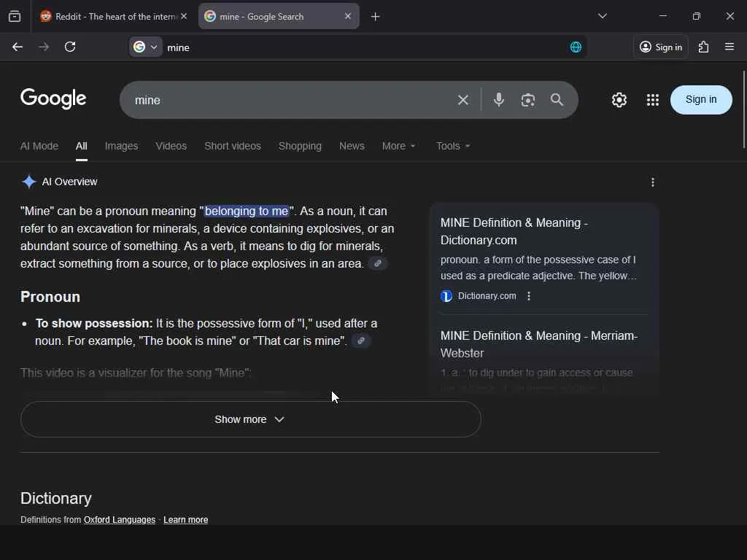Open AI Overview three-dot options
Viewport: 747px width, 560px height.
(x=653, y=182)
